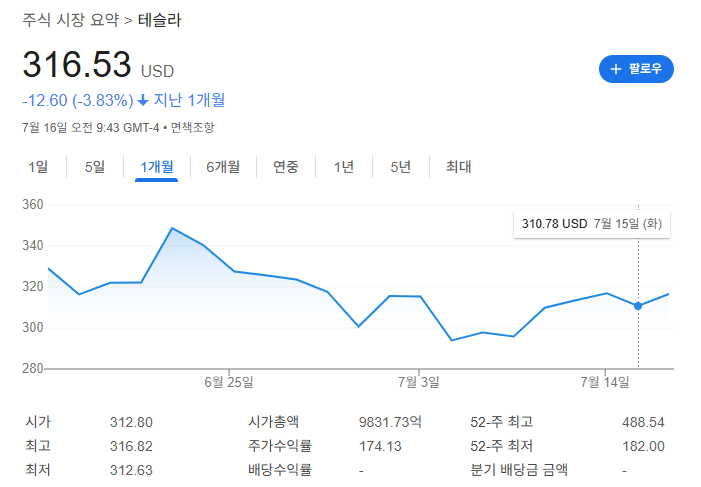The image size is (701, 487).
Task: Open the 주식 시장 요약 breadcrumb link
Action: [71, 20]
